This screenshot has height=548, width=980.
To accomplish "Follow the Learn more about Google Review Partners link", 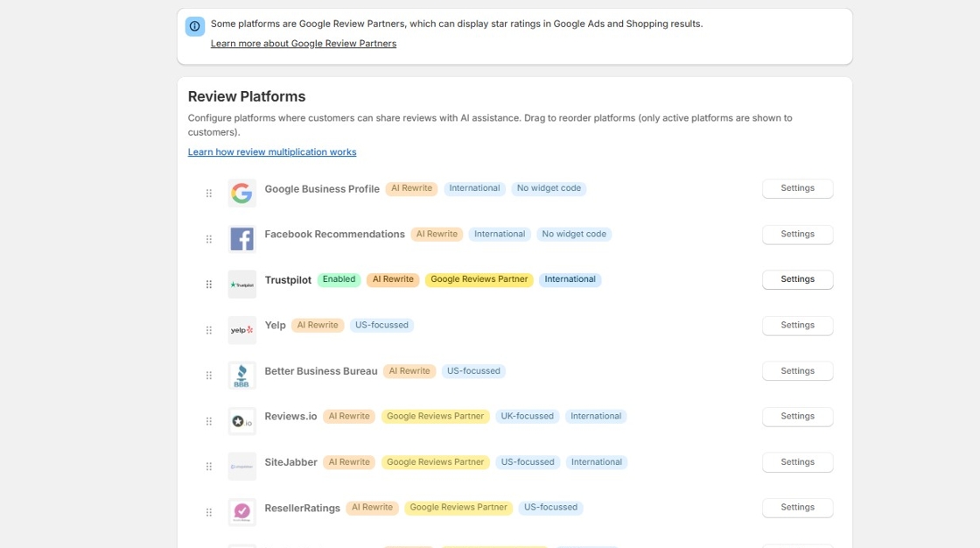I will coord(303,43).
